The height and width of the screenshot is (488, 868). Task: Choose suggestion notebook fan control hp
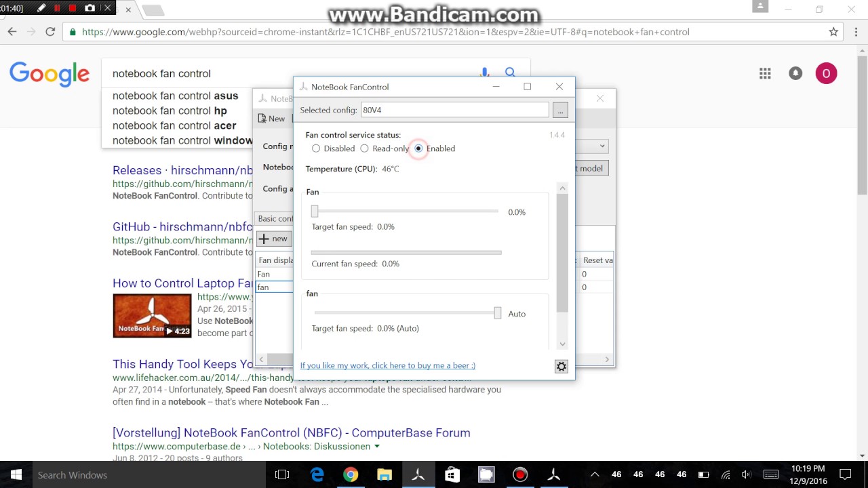[x=170, y=110]
